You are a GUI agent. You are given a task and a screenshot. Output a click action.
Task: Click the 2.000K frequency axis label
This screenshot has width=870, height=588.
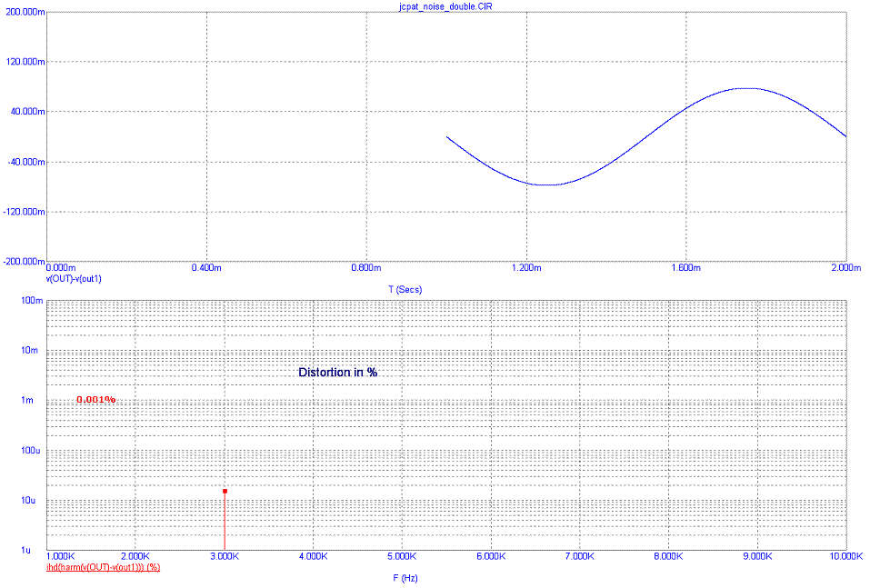135,556
